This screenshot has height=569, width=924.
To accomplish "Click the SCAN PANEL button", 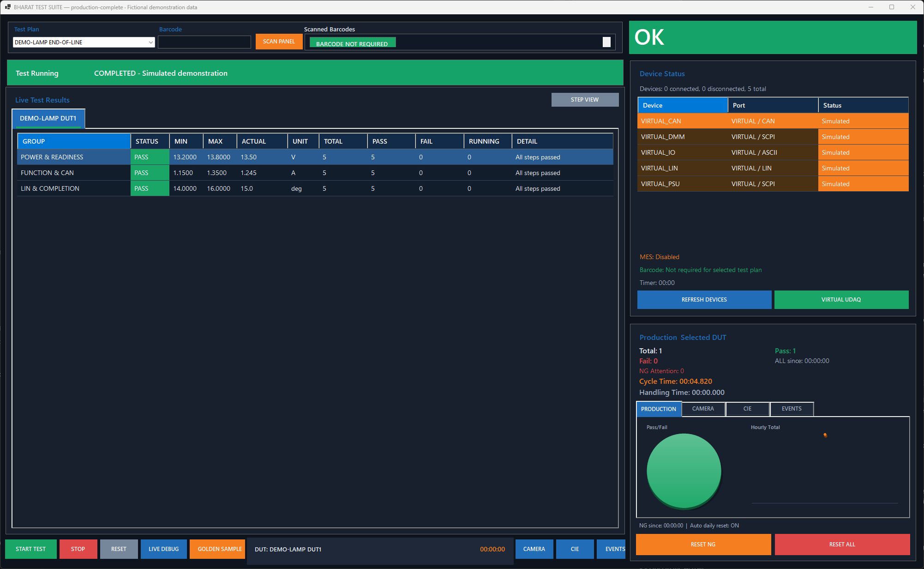I will (279, 42).
